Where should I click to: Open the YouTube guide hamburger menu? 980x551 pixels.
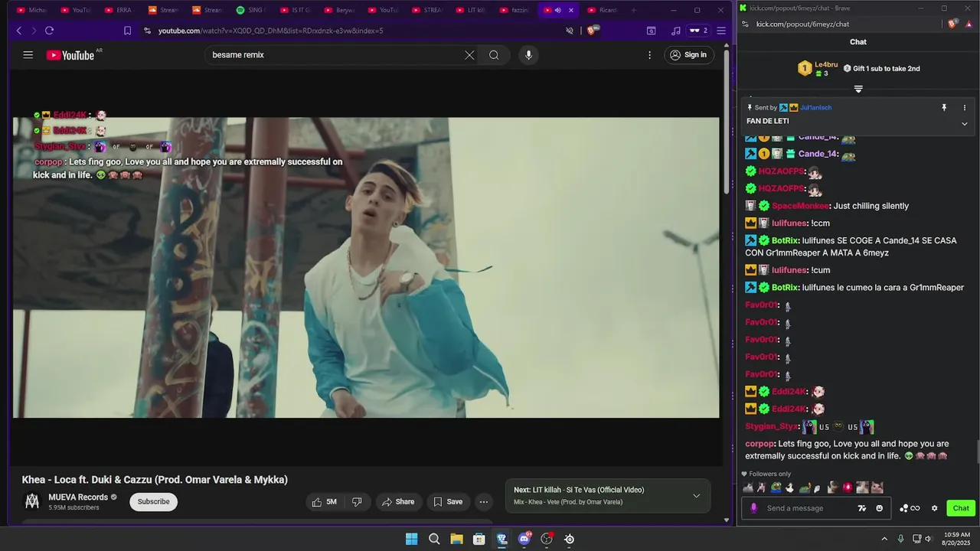[x=28, y=55]
